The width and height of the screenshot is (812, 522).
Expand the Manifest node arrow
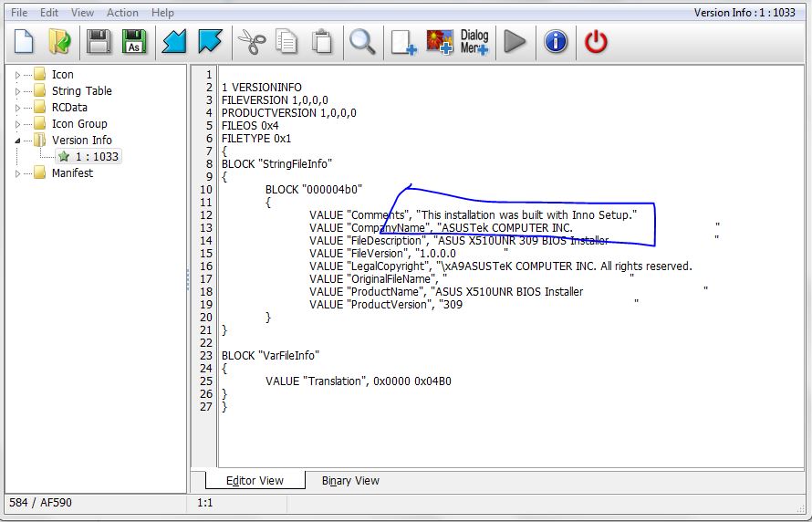click(x=17, y=173)
